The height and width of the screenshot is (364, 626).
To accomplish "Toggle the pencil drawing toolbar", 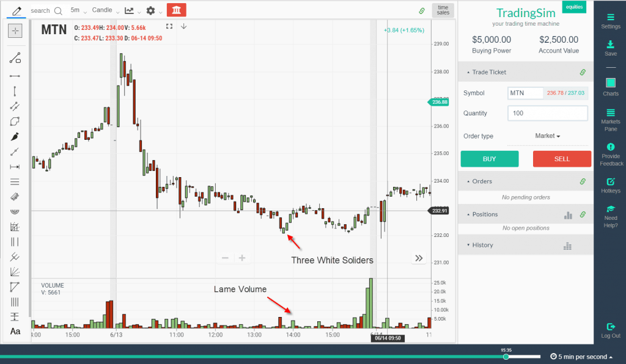I will (x=17, y=10).
